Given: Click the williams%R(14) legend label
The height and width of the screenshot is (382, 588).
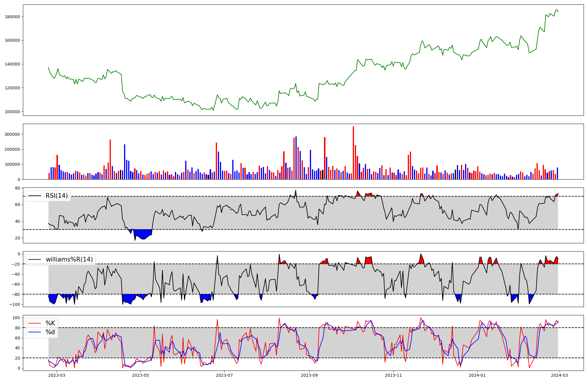Looking at the screenshot, I should 69,260.
